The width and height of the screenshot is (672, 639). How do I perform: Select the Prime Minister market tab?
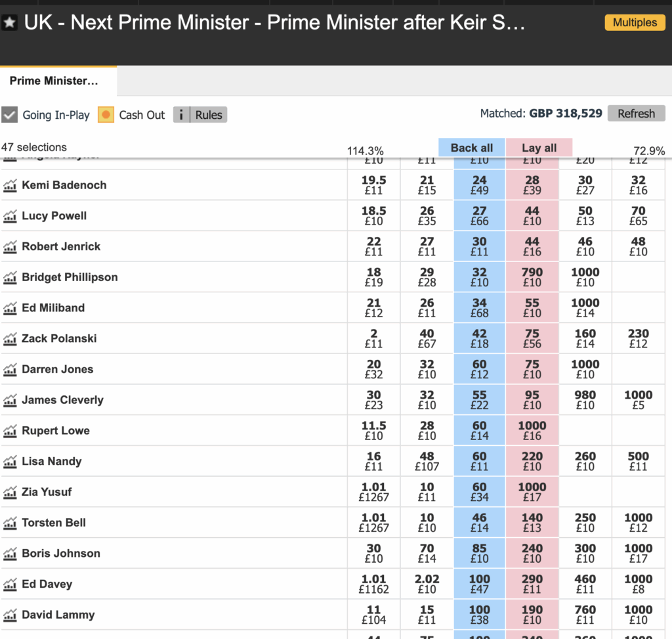click(x=54, y=81)
